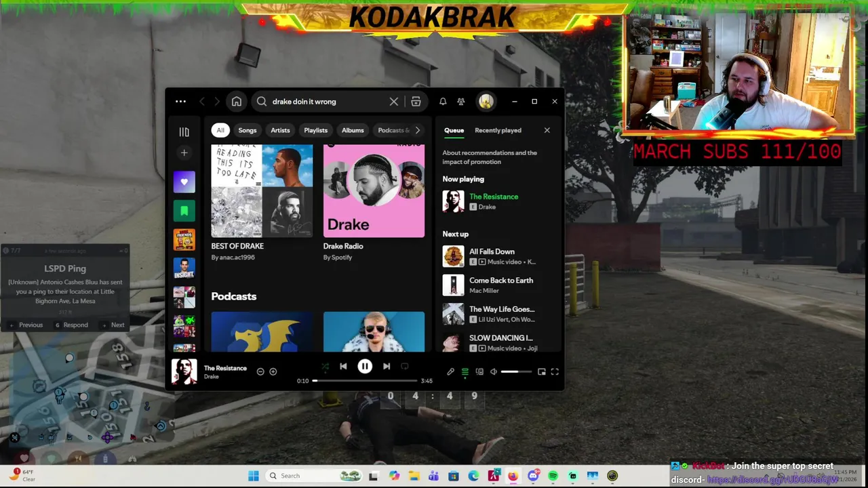Skip to the next track
The width and height of the screenshot is (868, 488).
pyautogui.click(x=387, y=367)
